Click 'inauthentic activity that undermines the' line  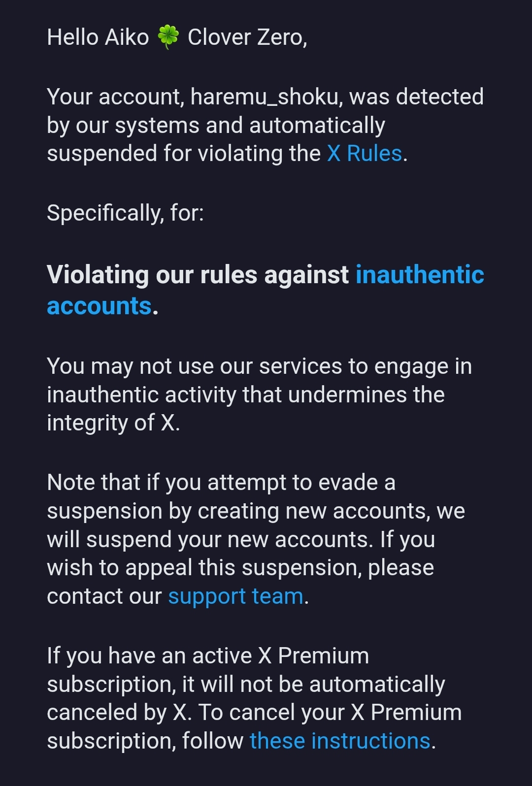245,395
